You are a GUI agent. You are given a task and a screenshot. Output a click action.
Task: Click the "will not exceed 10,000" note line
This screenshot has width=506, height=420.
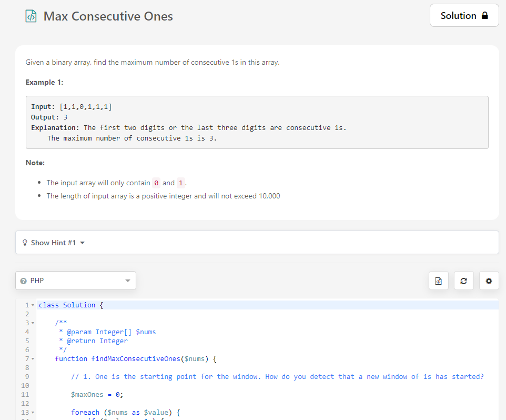tap(163, 196)
